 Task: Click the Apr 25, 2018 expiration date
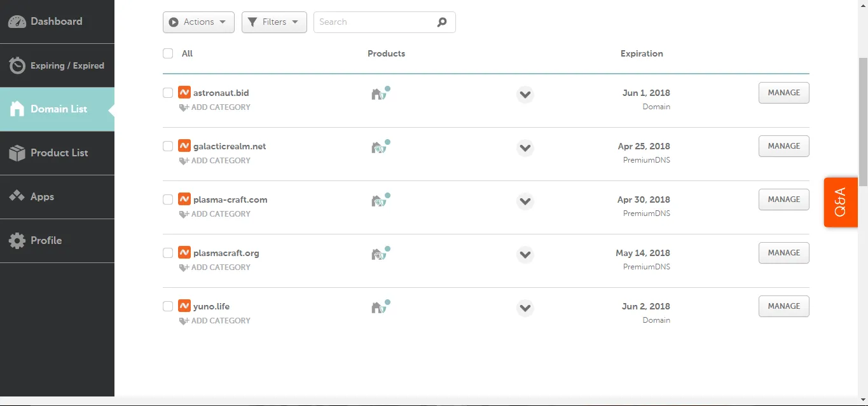pos(644,146)
